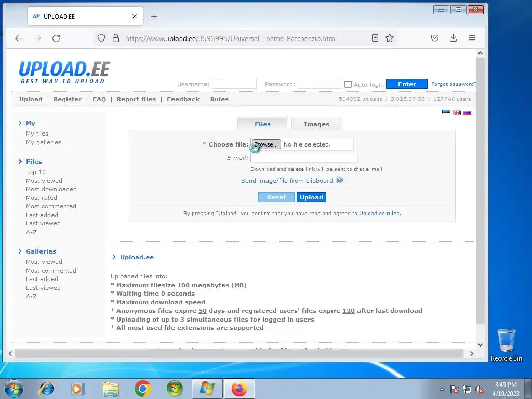Open Forgot password link
Image resolution: width=532 pixels, height=399 pixels.
[x=454, y=84]
